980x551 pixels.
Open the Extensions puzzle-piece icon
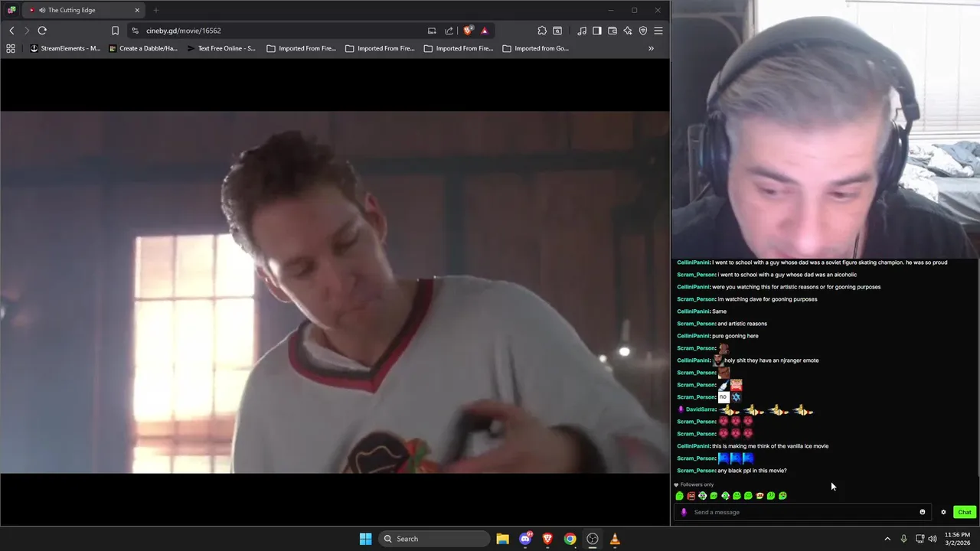click(x=542, y=31)
